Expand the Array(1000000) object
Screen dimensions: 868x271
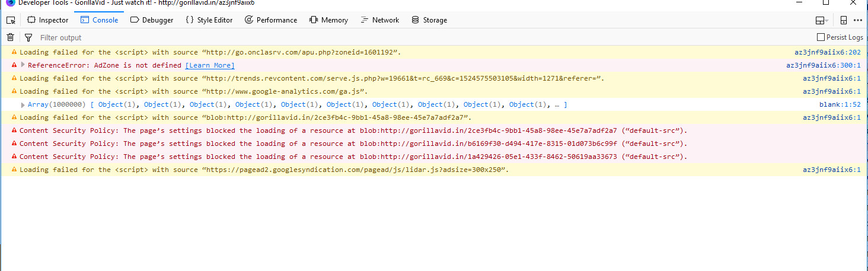(23, 104)
